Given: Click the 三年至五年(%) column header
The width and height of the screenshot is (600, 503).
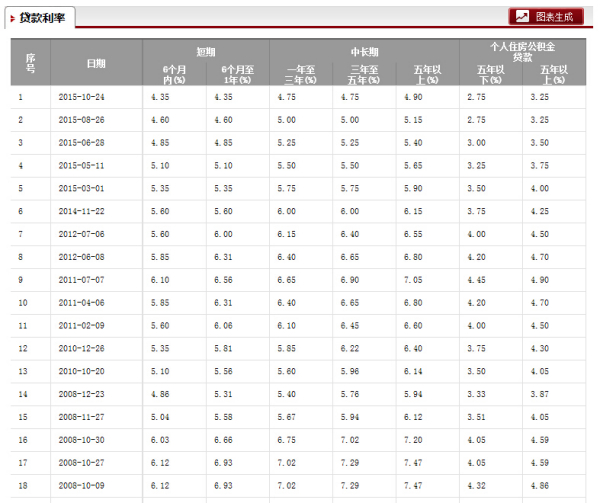Looking at the screenshot, I should 364,74.
